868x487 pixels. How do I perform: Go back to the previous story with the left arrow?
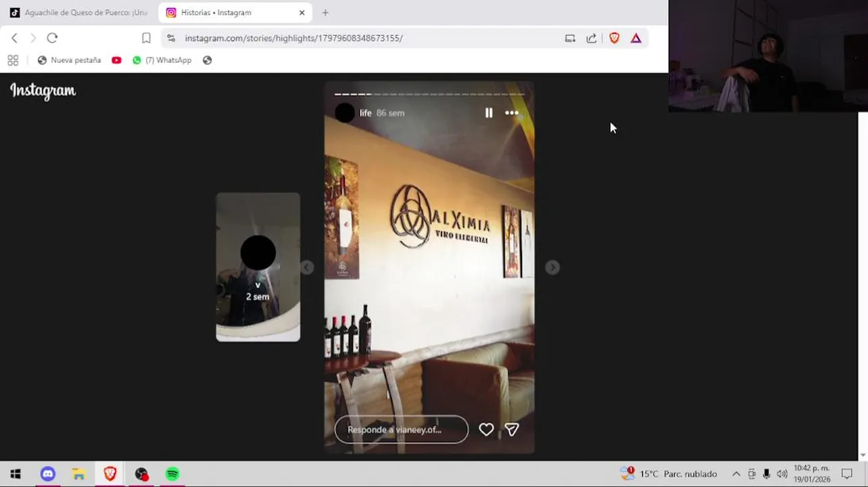[307, 268]
